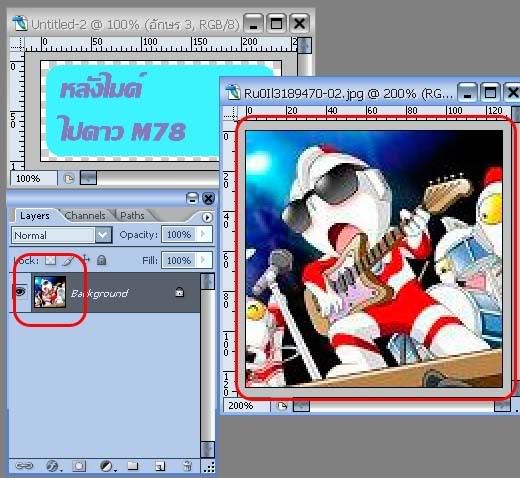The width and height of the screenshot is (520, 478).
Task: Click the lock icon on Background layer
Action: pyautogui.click(x=179, y=292)
